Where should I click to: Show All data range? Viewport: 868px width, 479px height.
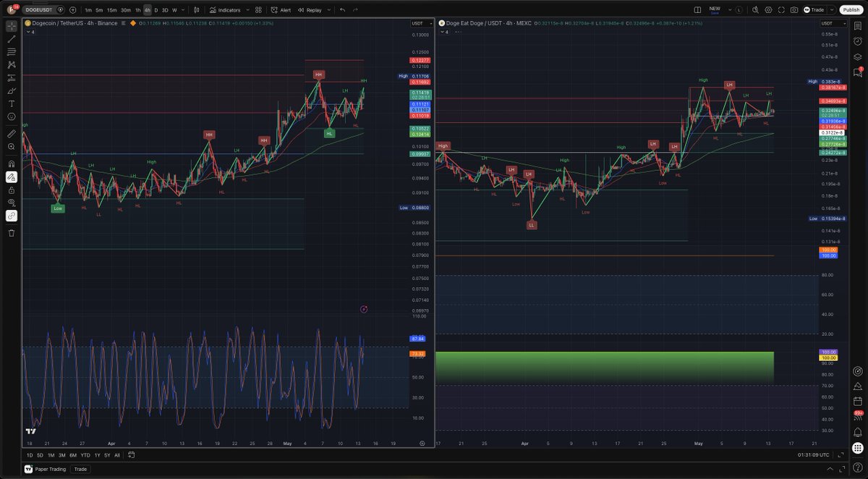117,455
